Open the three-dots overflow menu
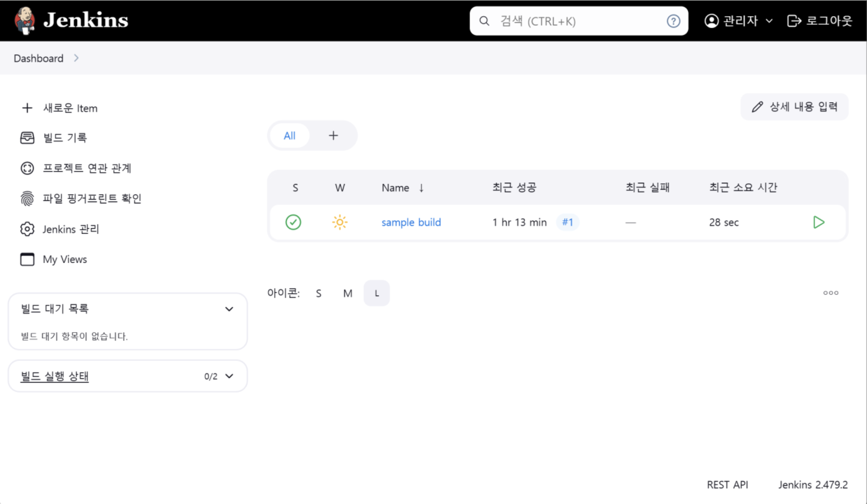867x504 pixels. [831, 293]
